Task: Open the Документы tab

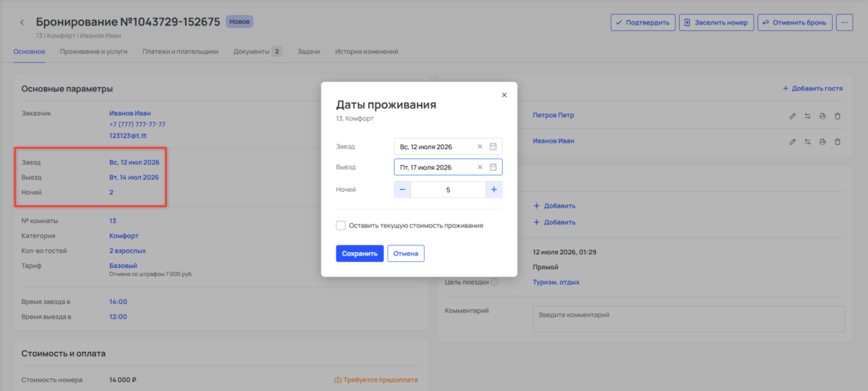Action: 257,51
